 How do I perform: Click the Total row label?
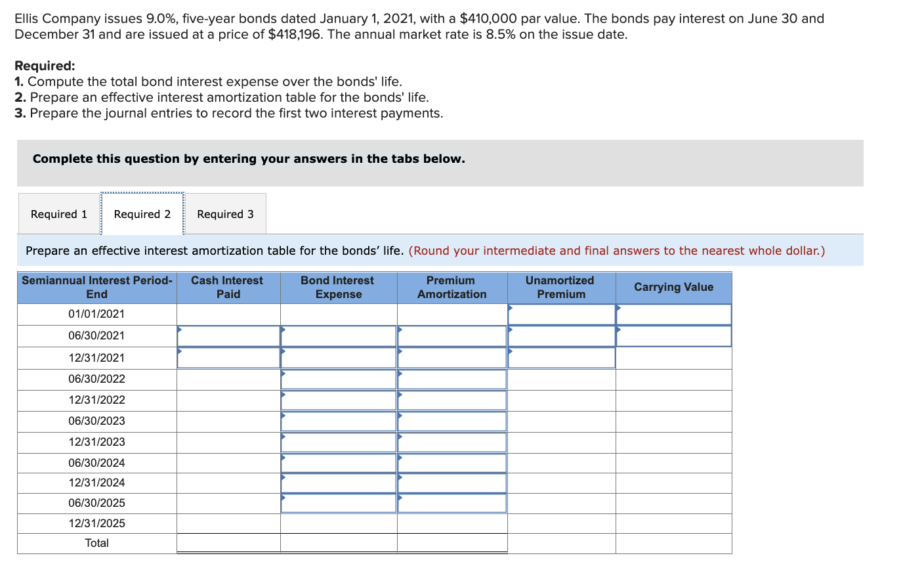tap(96, 544)
